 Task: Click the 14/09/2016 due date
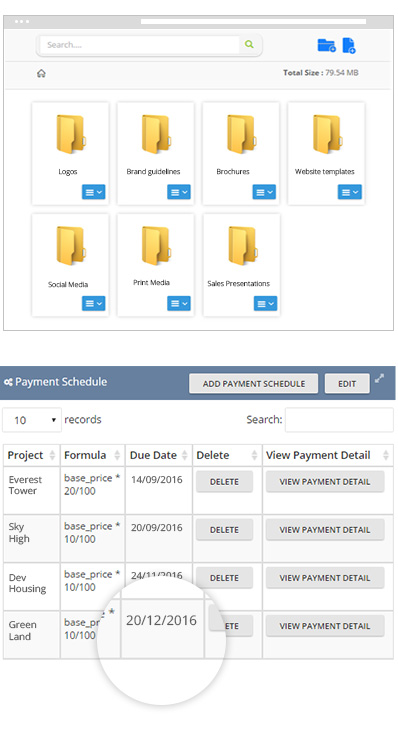pyautogui.click(x=157, y=480)
